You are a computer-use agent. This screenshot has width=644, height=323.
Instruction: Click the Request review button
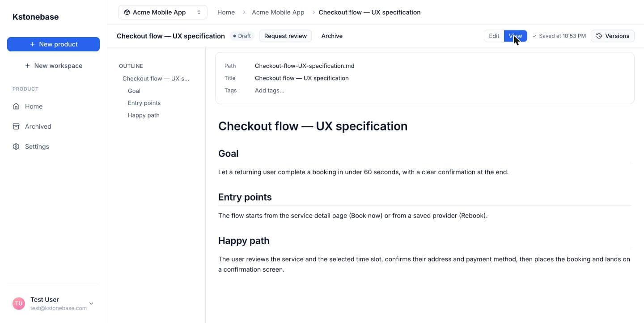coord(285,36)
